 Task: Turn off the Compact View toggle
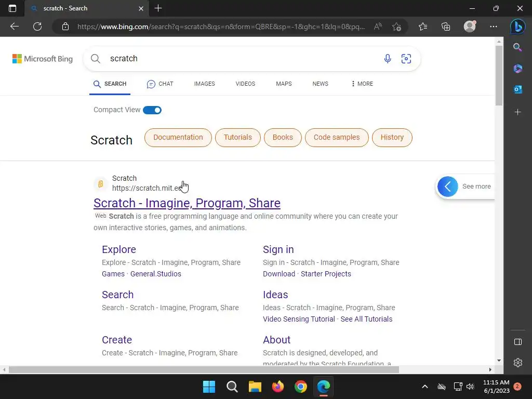coord(152,110)
